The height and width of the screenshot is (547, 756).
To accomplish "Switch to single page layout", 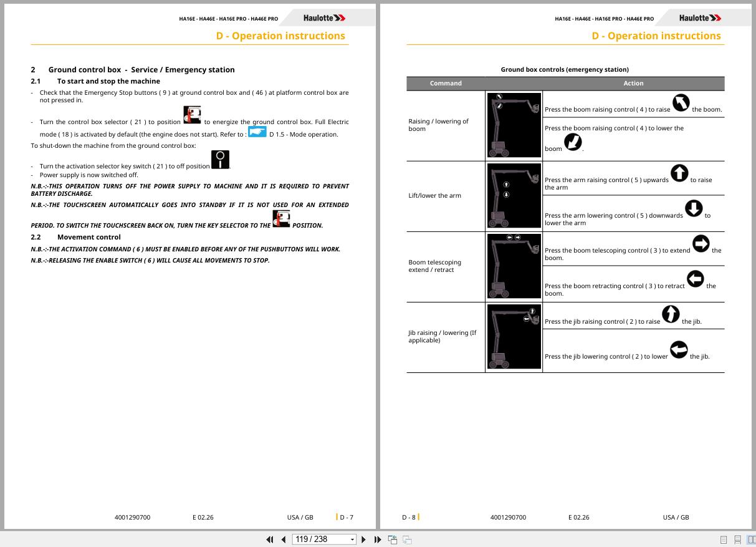I will [724, 540].
